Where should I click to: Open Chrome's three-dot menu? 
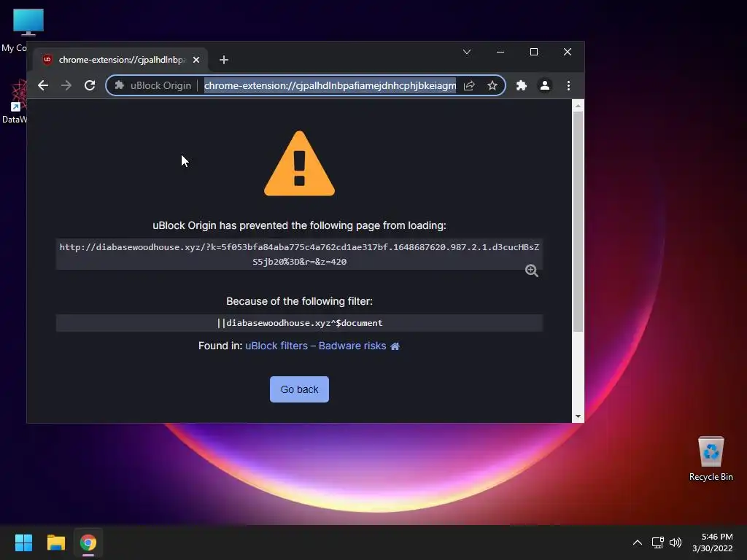tap(568, 86)
